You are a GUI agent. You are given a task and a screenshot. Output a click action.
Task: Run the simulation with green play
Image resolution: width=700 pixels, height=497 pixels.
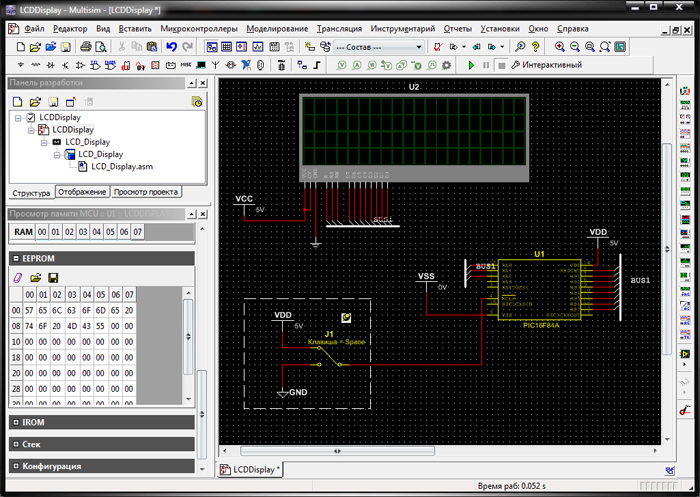(471, 65)
